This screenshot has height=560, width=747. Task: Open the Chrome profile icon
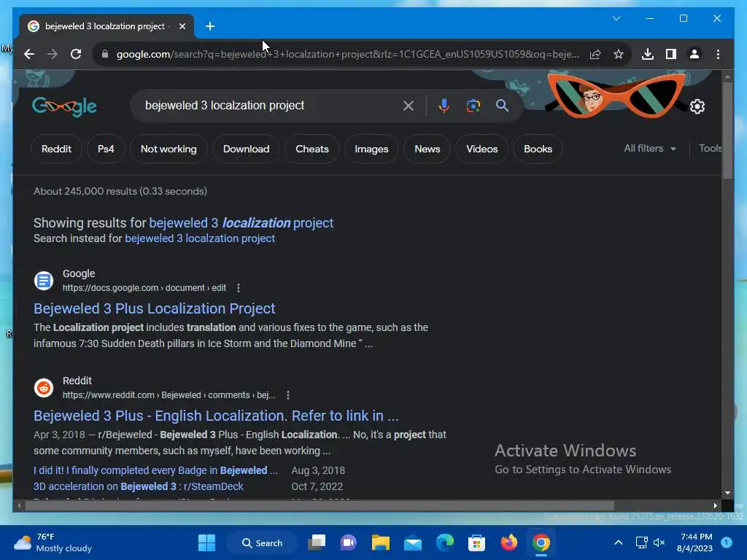point(694,54)
